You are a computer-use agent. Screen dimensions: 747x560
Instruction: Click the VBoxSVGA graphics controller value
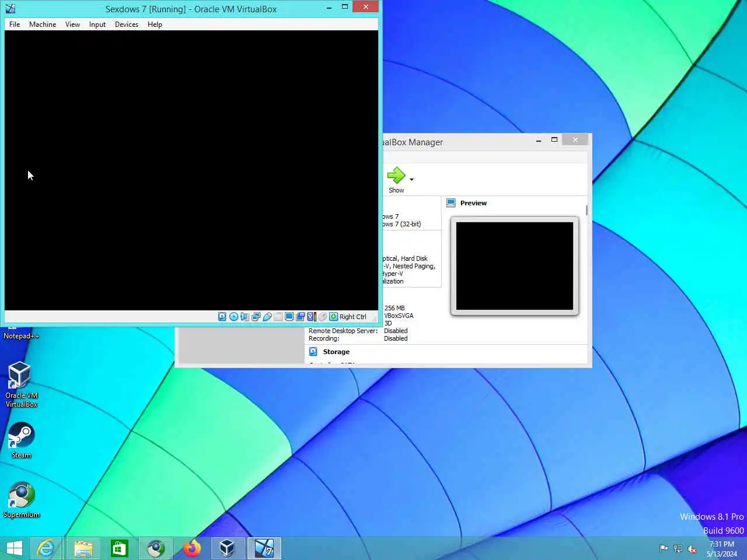click(x=399, y=316)
